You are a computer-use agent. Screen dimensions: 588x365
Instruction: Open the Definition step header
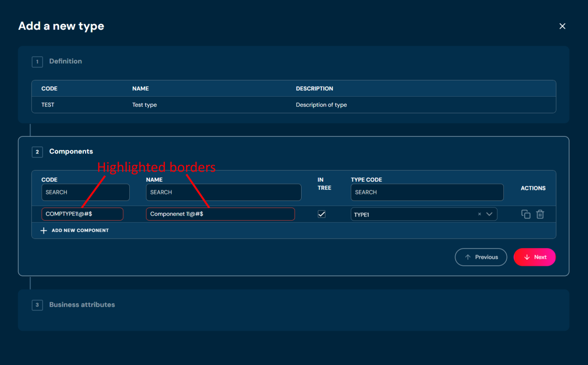tap(65, 61)
